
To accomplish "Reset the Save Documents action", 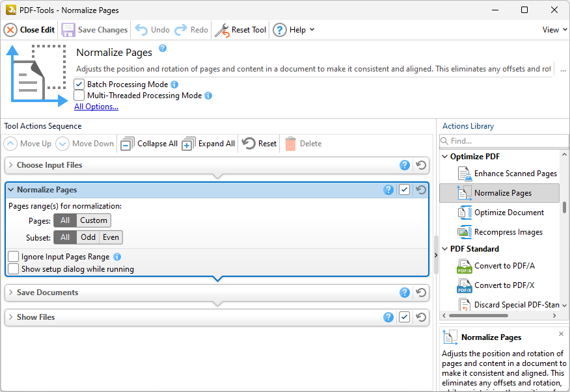I will (421, 293).
